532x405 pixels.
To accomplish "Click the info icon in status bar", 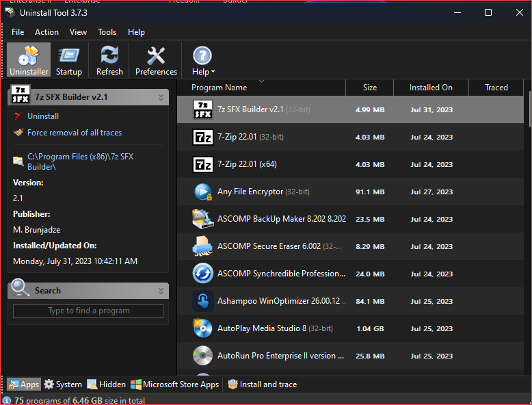I will click(x=7, y=401).
